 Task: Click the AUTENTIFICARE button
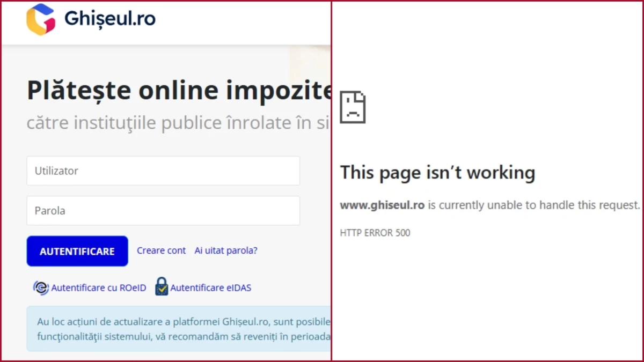coord(77,251)
